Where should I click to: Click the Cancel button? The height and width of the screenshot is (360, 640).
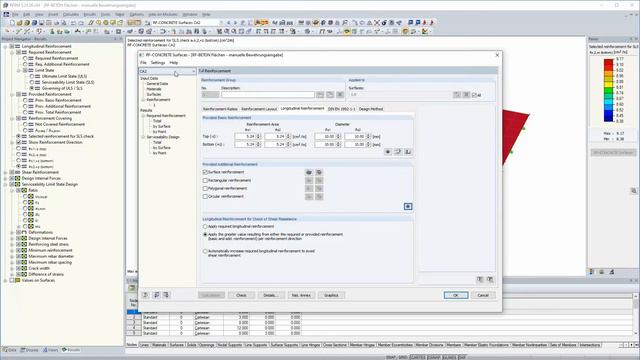pos(483,295)
